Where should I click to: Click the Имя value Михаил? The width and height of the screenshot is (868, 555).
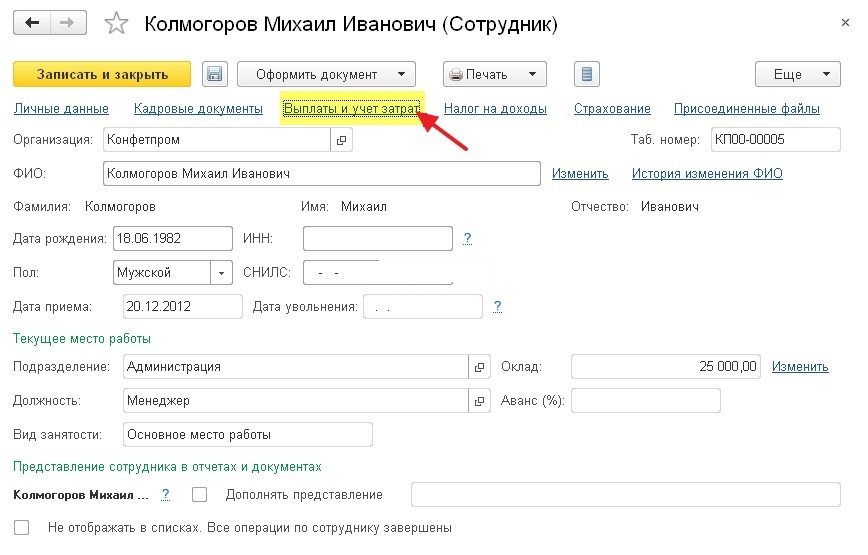point(364,207)
